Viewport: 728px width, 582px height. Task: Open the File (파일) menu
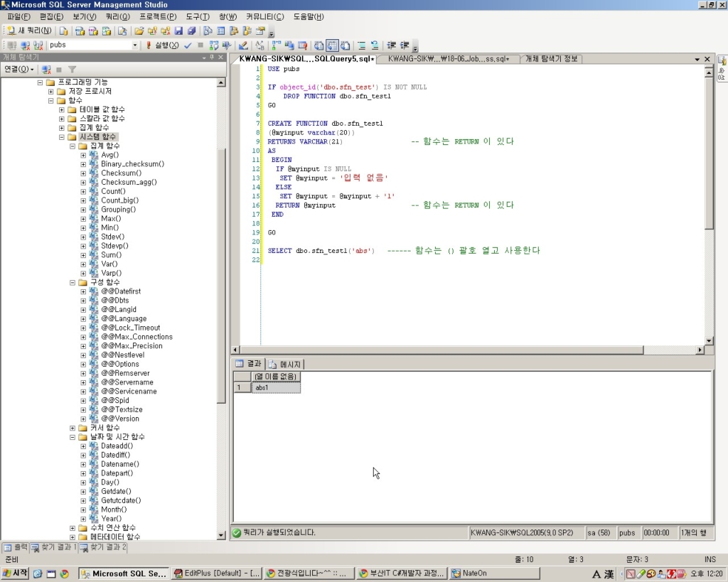click(x=18, y=17)
